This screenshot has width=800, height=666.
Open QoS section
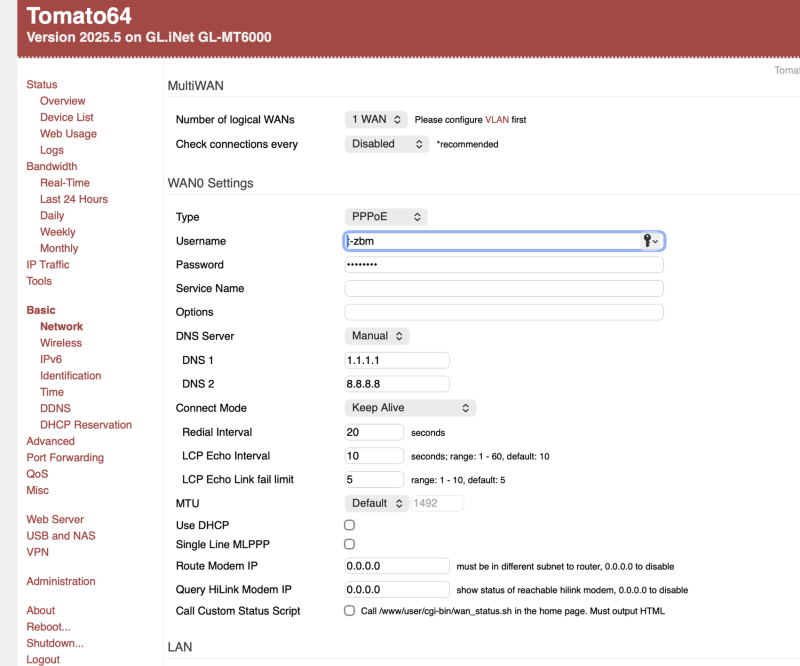37,474
